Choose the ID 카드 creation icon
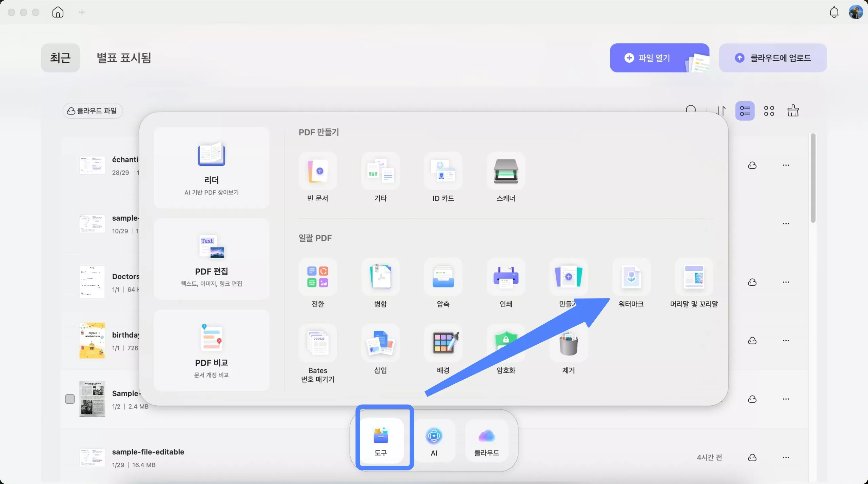 click(x=443, y=171)
